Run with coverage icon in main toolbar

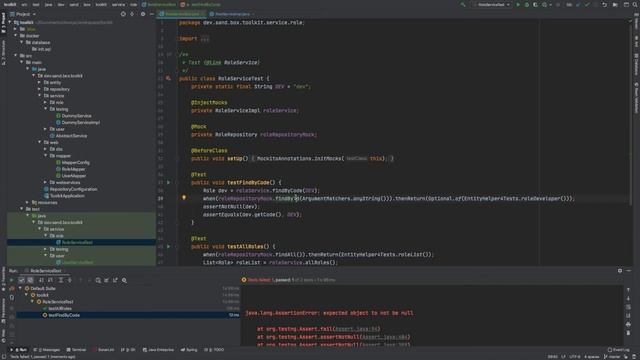pos(535,5)
